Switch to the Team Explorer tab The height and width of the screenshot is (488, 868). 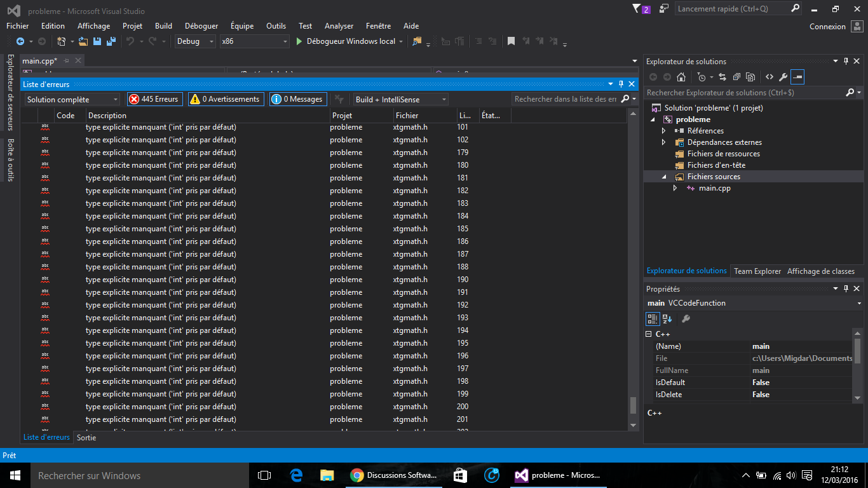(757, 271)
